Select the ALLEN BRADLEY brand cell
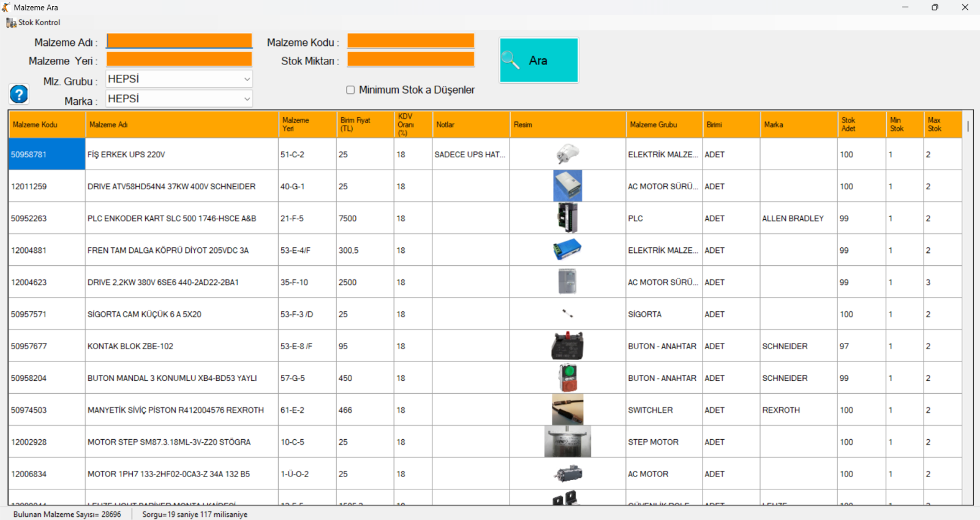 [799, 218]
